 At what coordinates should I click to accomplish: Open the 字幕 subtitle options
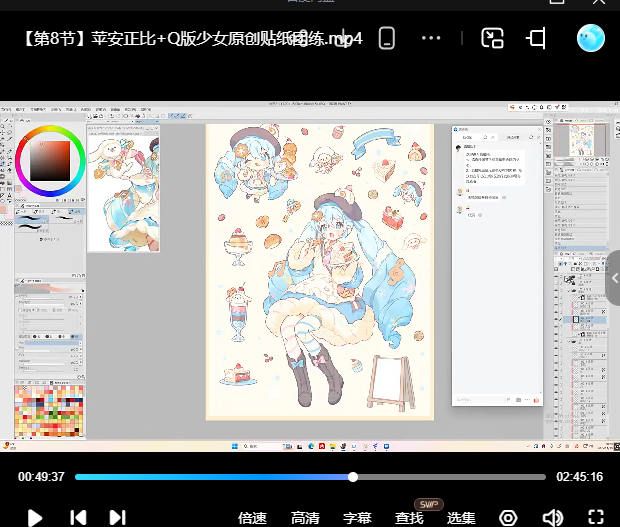point(357,518)
